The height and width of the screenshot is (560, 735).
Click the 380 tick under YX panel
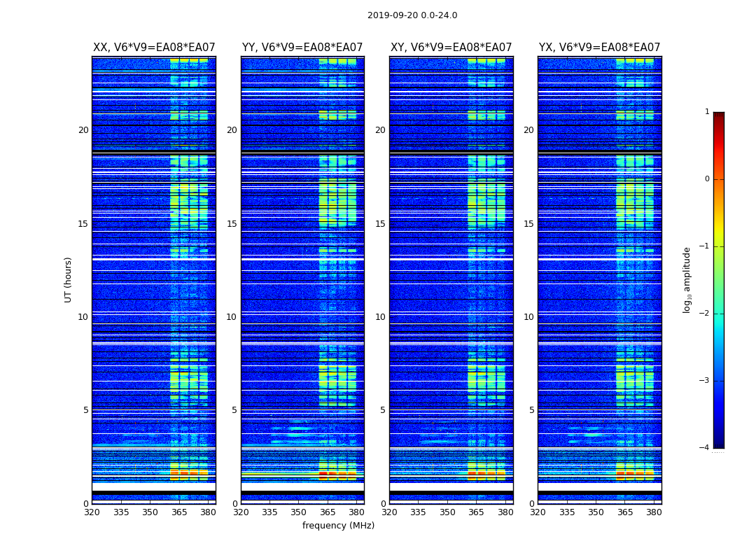[x=654, y=512]
